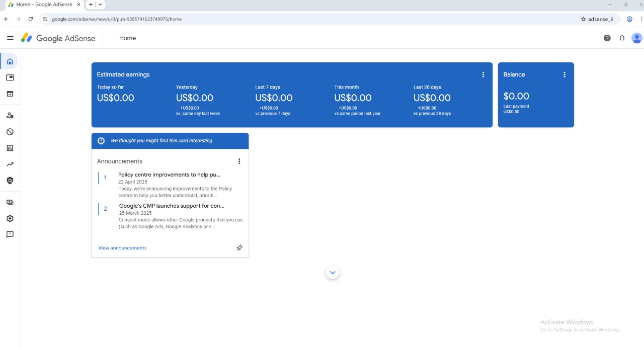Open the main hamburger menu
The height and width of the screenshot is (348, 644).
click(10, 38)
